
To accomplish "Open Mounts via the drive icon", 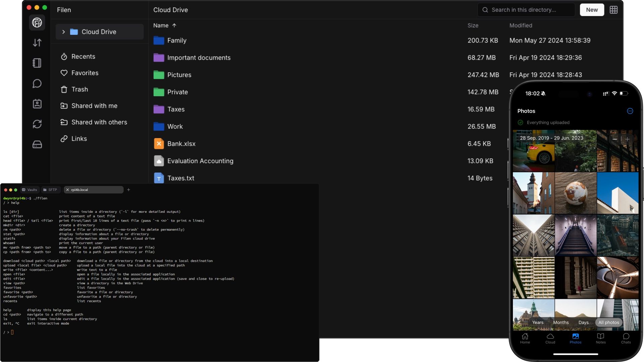I will (x=37, y=144).
